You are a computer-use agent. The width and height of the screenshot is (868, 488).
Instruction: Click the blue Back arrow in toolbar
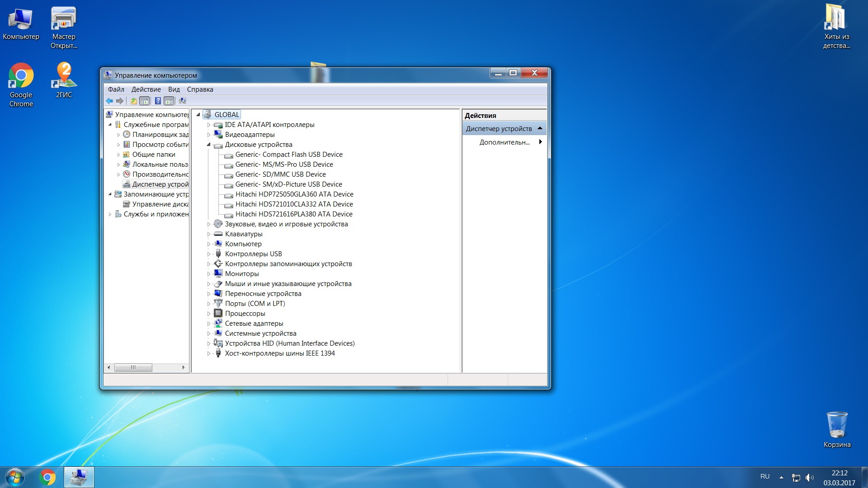pos(109,101)
